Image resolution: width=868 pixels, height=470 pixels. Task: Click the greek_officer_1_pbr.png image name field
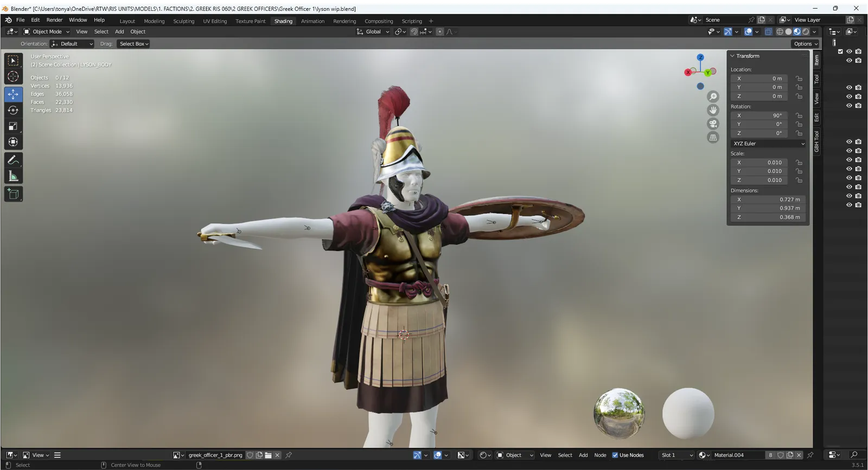point(215,455)
